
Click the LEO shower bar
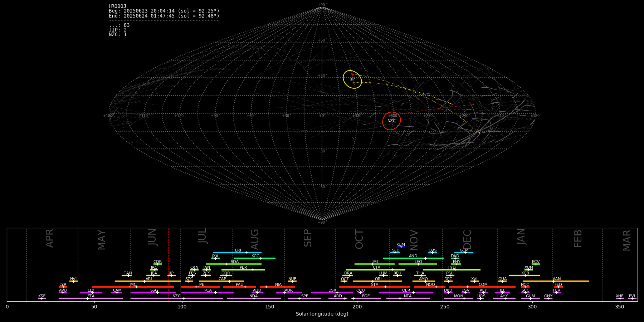tap(418, 264)
